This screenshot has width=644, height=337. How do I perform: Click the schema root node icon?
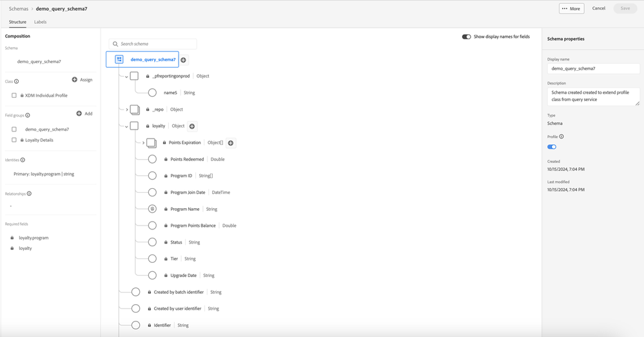point(119,59)
